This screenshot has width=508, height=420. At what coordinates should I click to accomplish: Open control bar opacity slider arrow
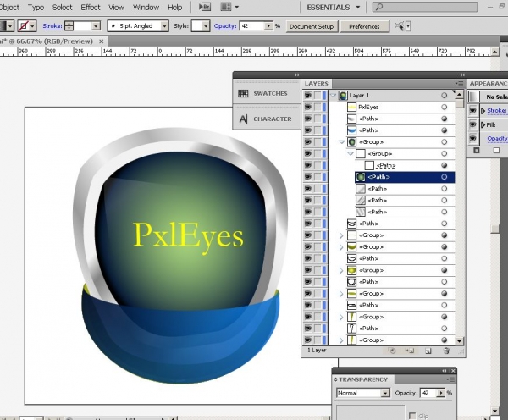(268, 26)
